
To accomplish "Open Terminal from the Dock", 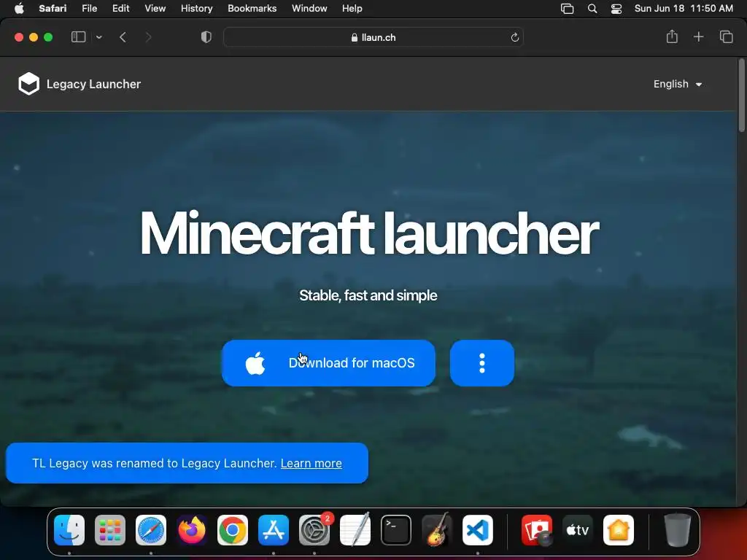I will click(x=396, y=530).
